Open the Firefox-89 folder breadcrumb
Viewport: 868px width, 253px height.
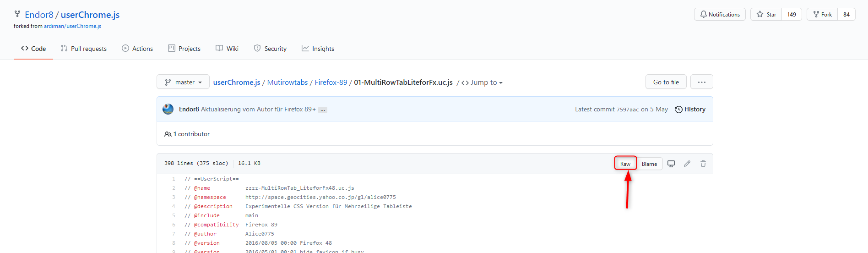(331, 82)
